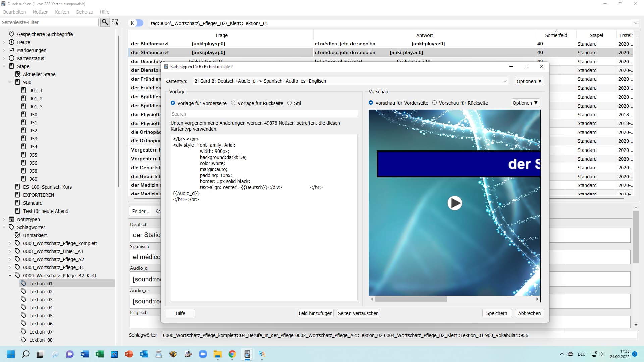Click the selection tool icon beside search

click(x=115, y=22)
